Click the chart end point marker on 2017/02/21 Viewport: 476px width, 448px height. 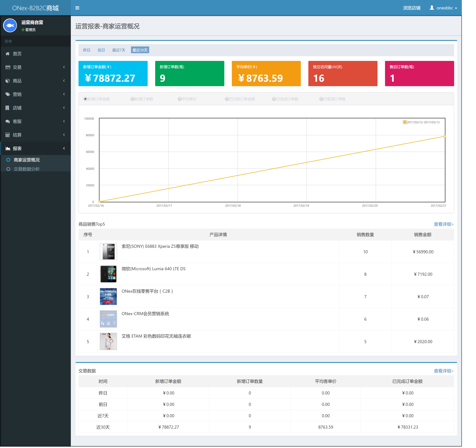pos(445,136)
